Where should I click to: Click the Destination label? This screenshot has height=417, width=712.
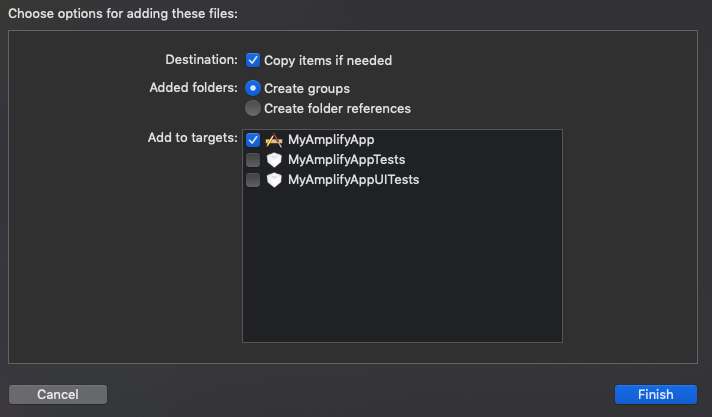point(201,60)
